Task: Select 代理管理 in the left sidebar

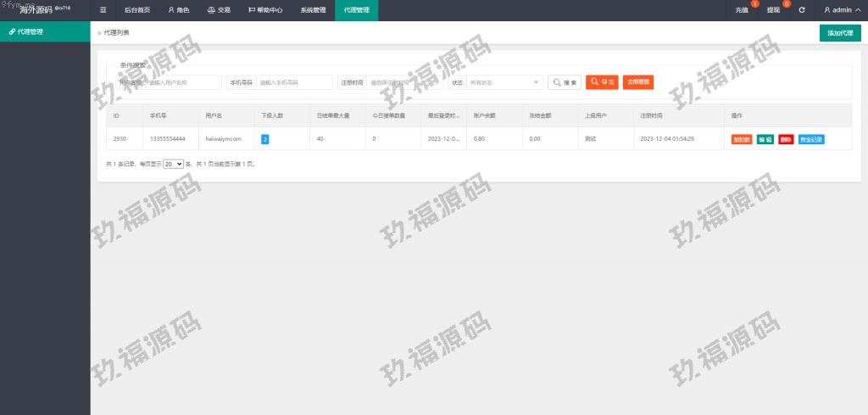Action: (x=45, y=31)
